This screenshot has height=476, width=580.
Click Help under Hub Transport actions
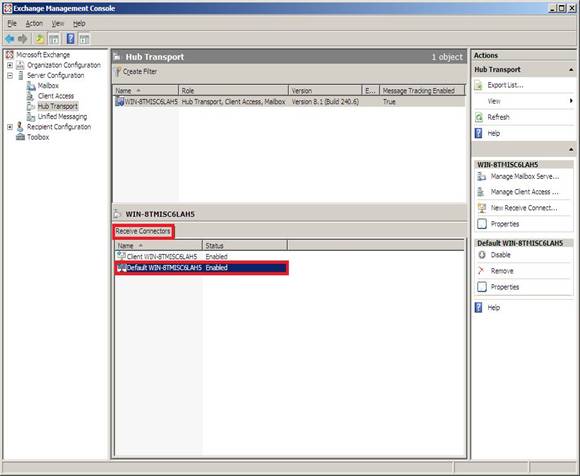493,134
